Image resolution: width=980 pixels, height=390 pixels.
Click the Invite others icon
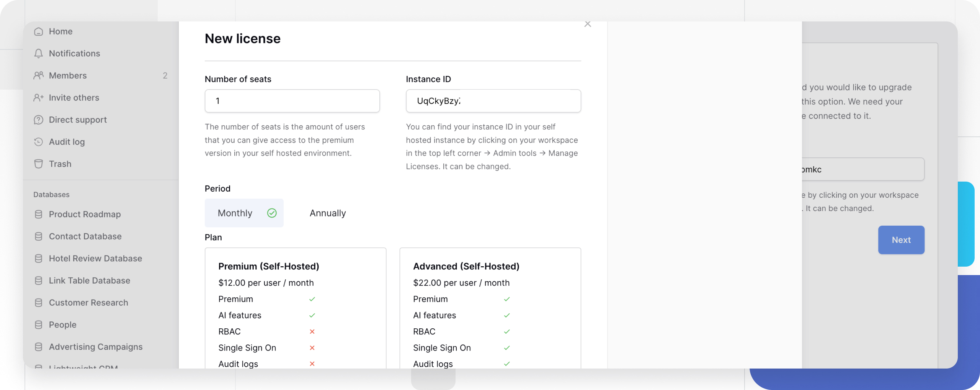[38, 98]
